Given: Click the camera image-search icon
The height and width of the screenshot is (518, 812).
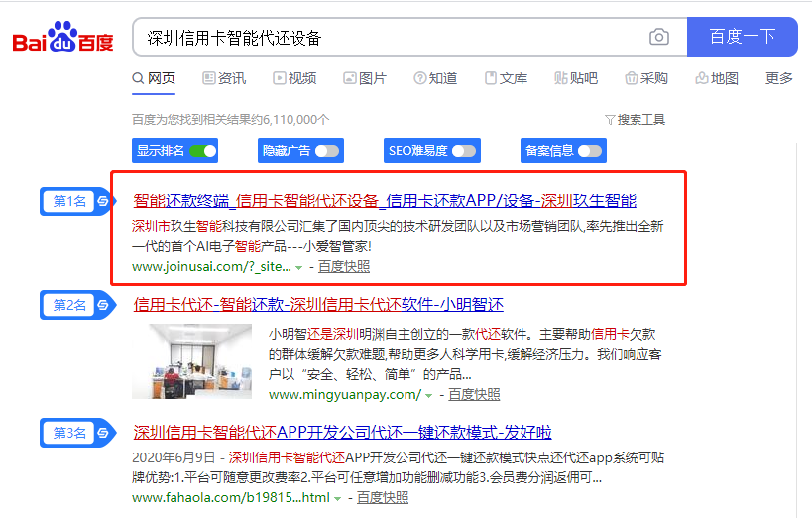Looking at the screenshot, I should point(658,37).
